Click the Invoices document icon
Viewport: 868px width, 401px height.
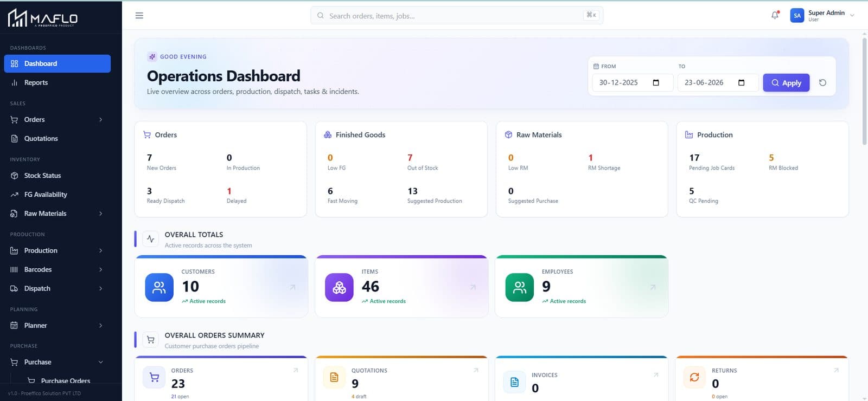coord(514,382)
